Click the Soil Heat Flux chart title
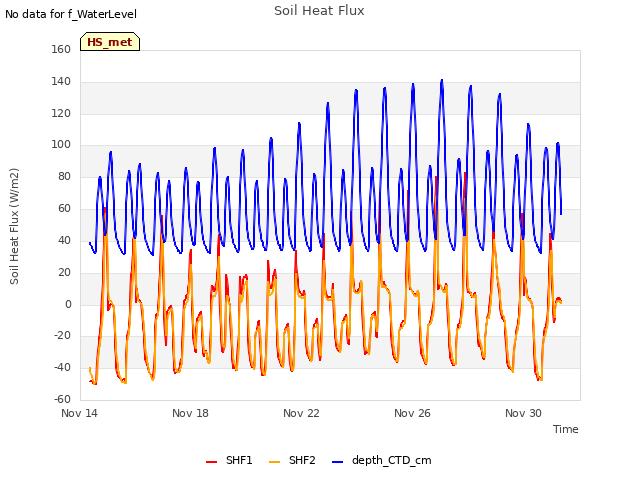This screenshot has width=640, height=480. pyautogui.click(x=319, y=11)
